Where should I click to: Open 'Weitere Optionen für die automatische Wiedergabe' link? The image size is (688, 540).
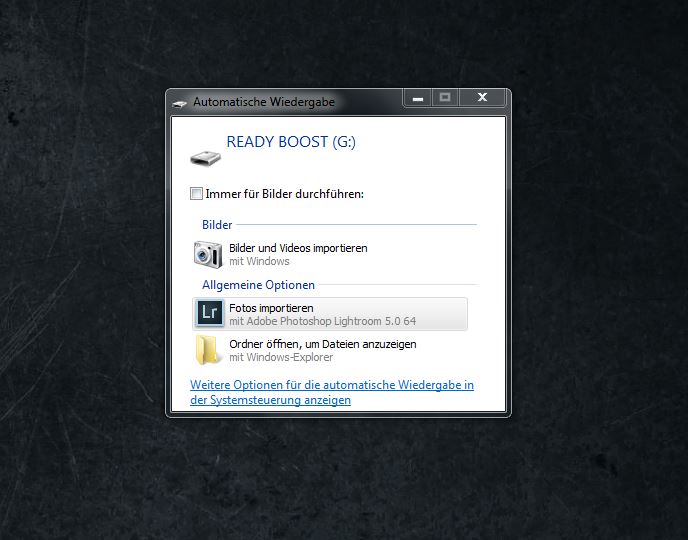332,392
